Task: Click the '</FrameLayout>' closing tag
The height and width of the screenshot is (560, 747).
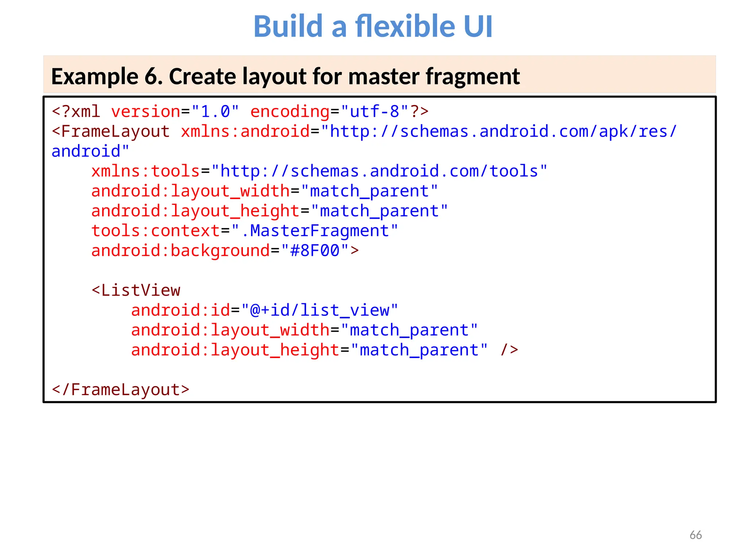Action: pos(120,390)
